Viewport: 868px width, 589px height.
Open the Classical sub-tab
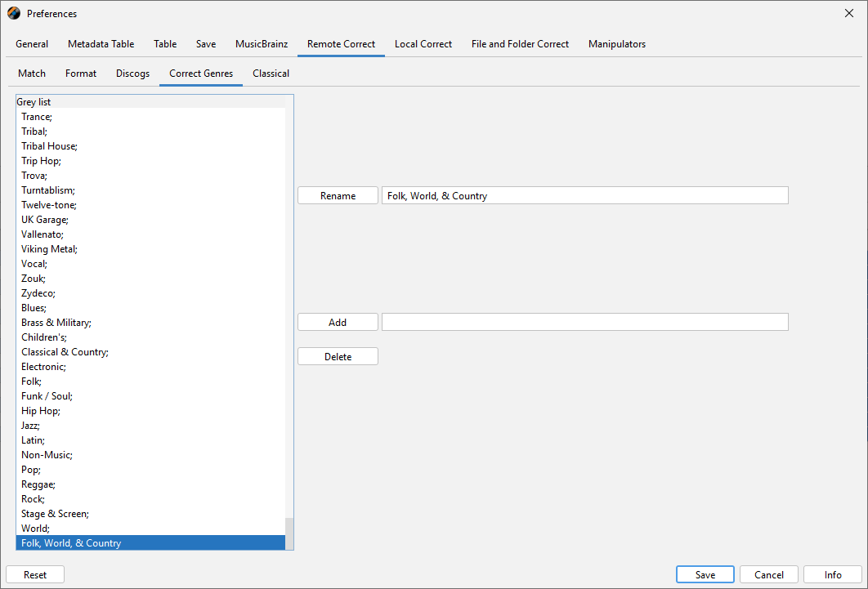[271, 74]
